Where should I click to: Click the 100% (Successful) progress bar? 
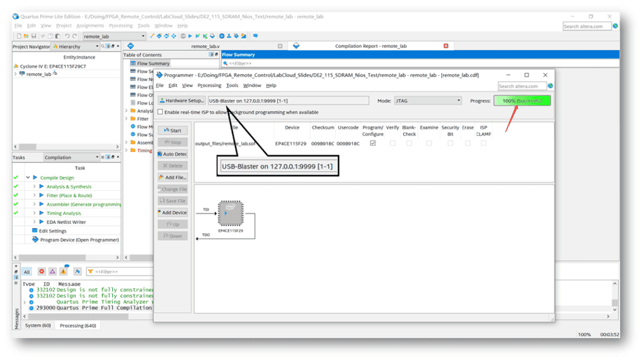(x=522, y=101)
